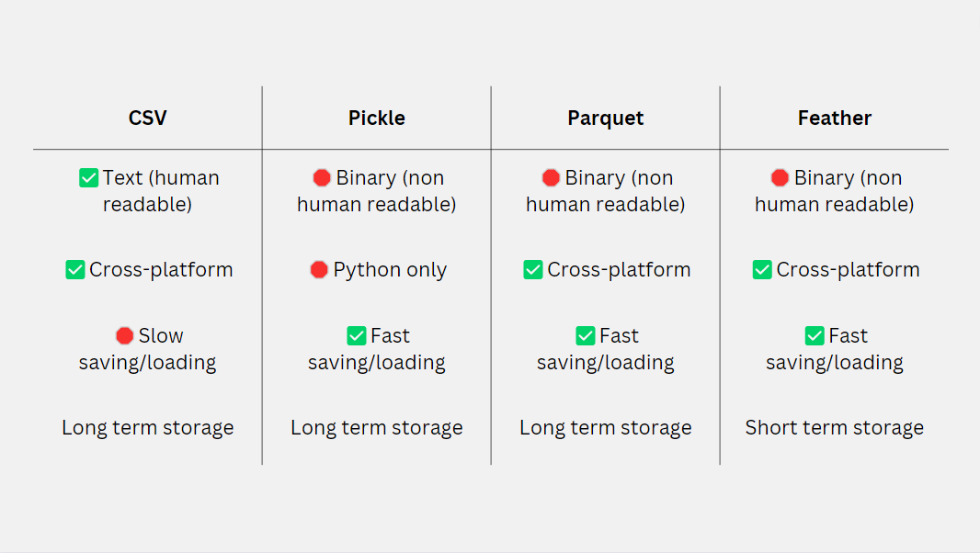980x553 pixels.
Task: Click green checkmark beside Parquet Cross-platform
Action: click(533, 270)
